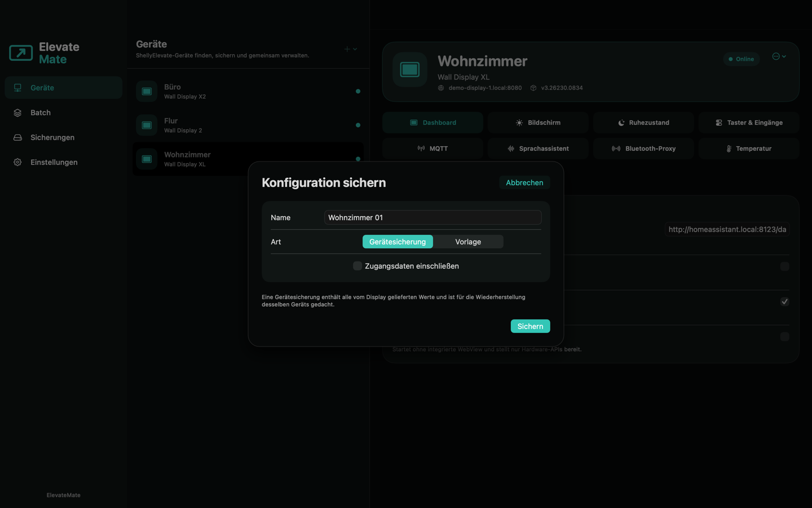Click the Wohnzimmer list row display icon
This screenshot has width=812, height=508.
pos(147,159)
